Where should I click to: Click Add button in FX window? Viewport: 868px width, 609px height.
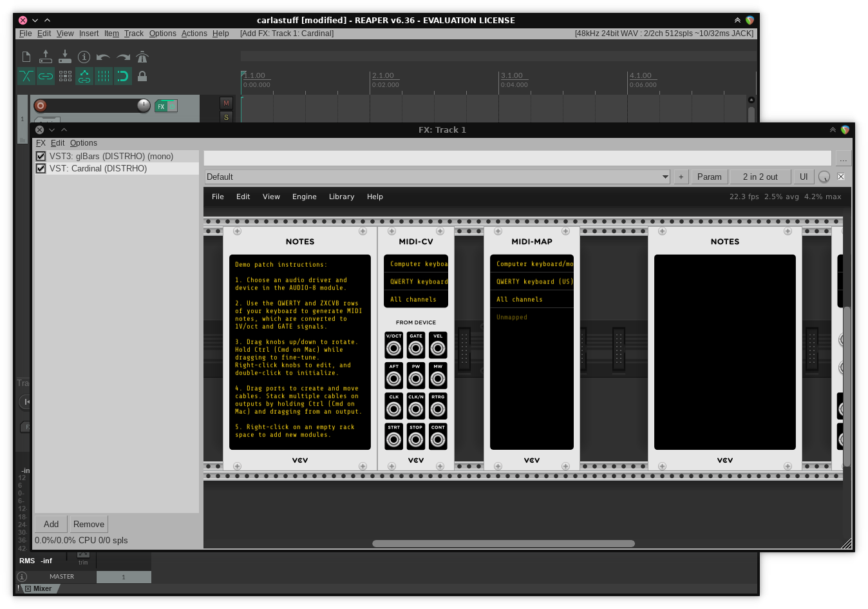click(51, 524)
